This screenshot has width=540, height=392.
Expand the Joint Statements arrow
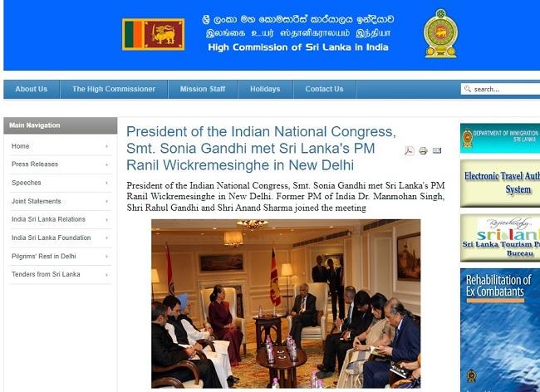pos(107,201)
